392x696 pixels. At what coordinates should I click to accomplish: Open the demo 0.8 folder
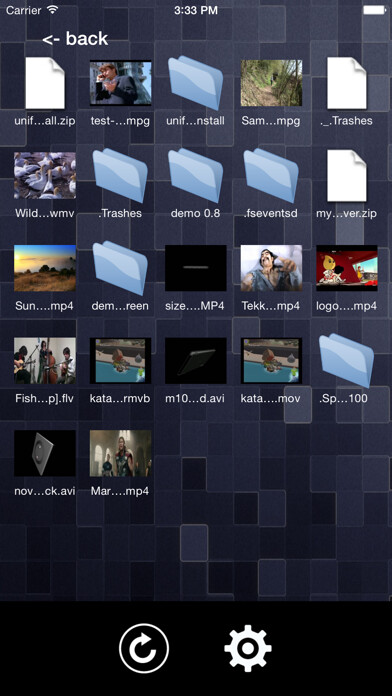(x=196, y=175)
